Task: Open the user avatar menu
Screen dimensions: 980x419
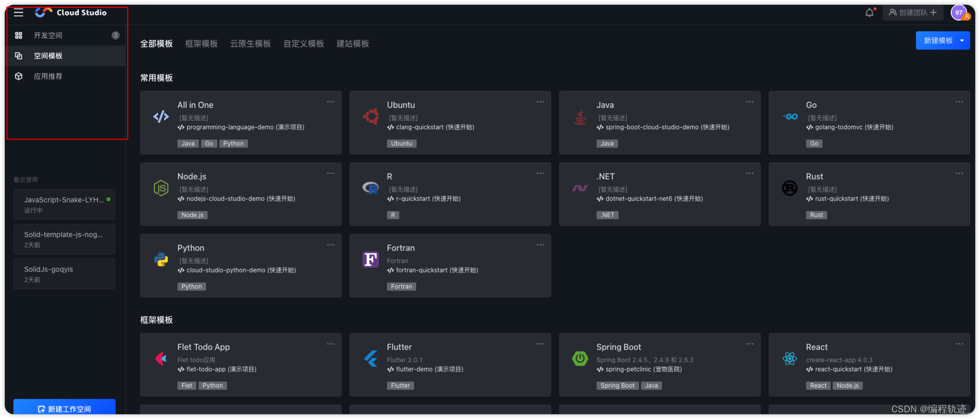Action: coord(960,13)
